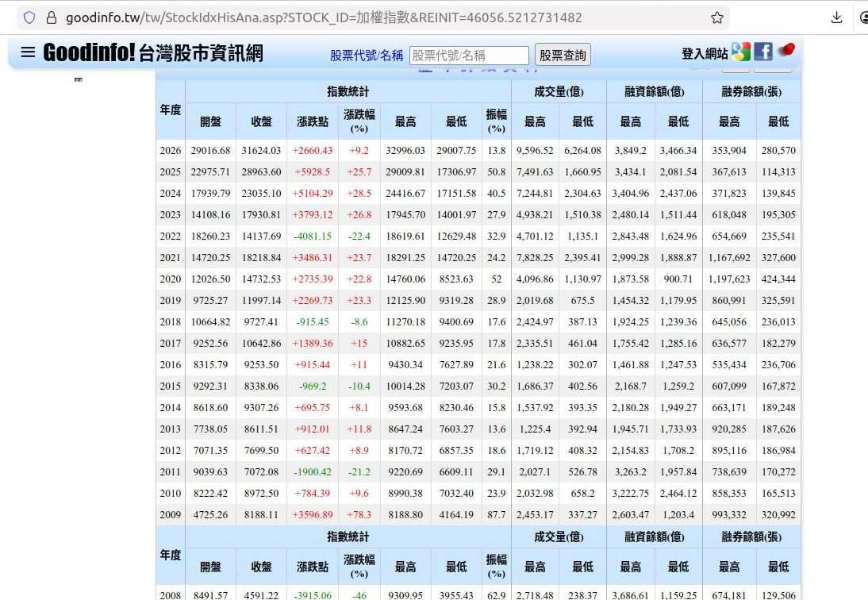Click the 登入網站 text

pyautogui.click(x=705, y=53)
